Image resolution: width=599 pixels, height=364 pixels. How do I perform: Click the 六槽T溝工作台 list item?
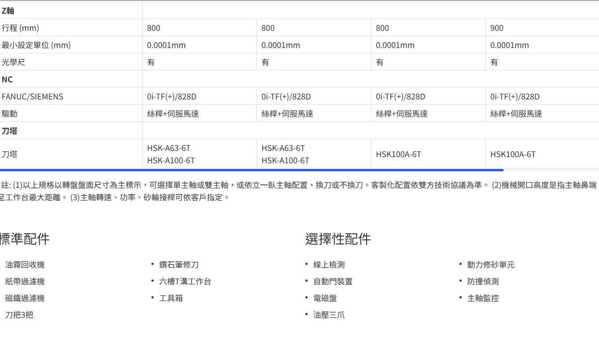tap(185, 282)
